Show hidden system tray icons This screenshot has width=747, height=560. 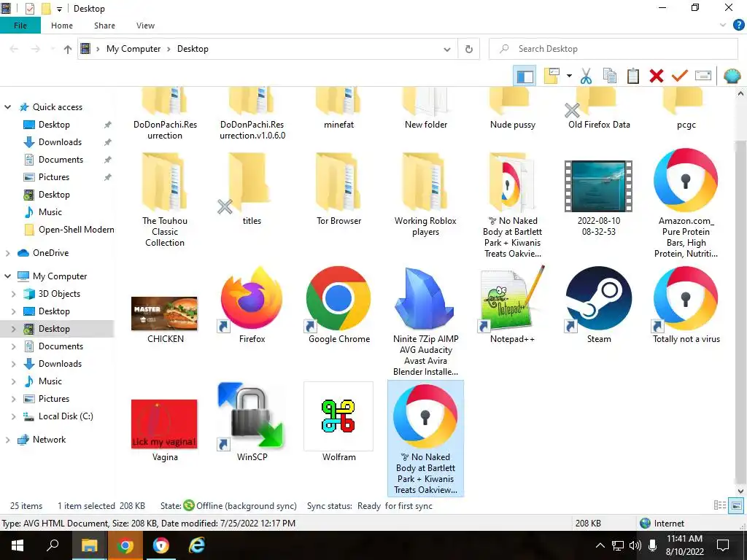600,545
